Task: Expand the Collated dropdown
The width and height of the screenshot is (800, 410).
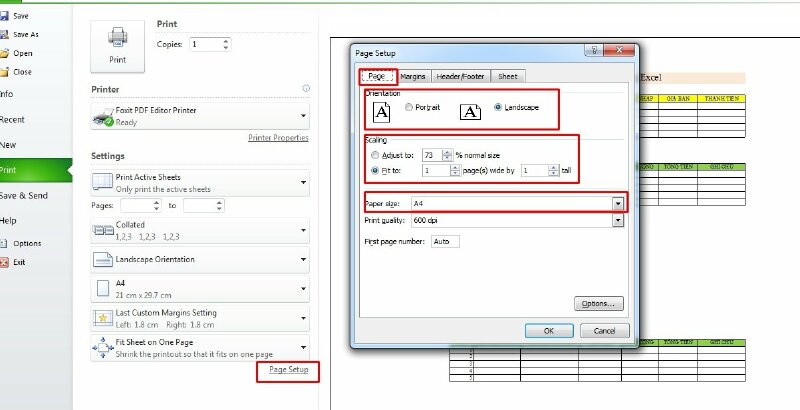Action: pyautogui.click(x=303, y=230)
